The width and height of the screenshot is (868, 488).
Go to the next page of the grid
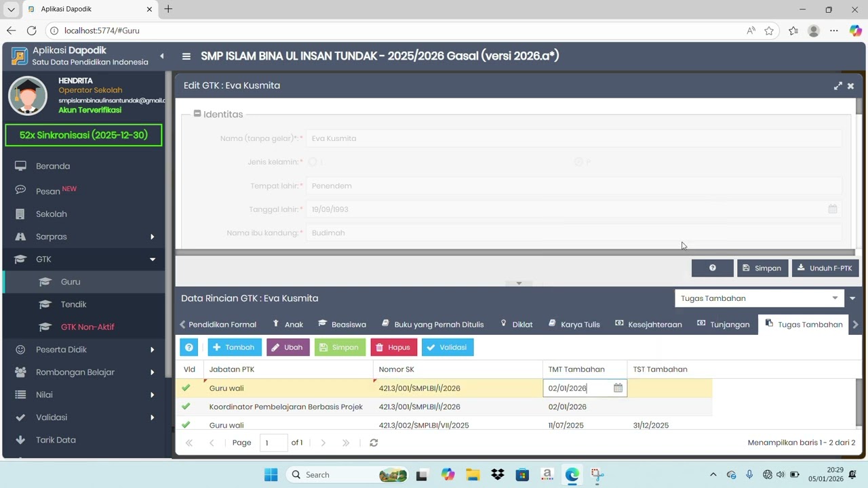(x=323, y=443)
